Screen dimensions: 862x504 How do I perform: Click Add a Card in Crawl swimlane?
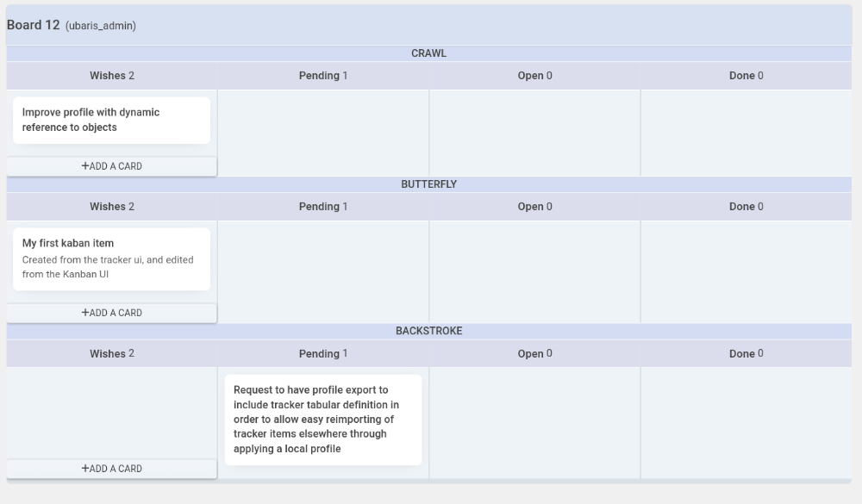111,166
